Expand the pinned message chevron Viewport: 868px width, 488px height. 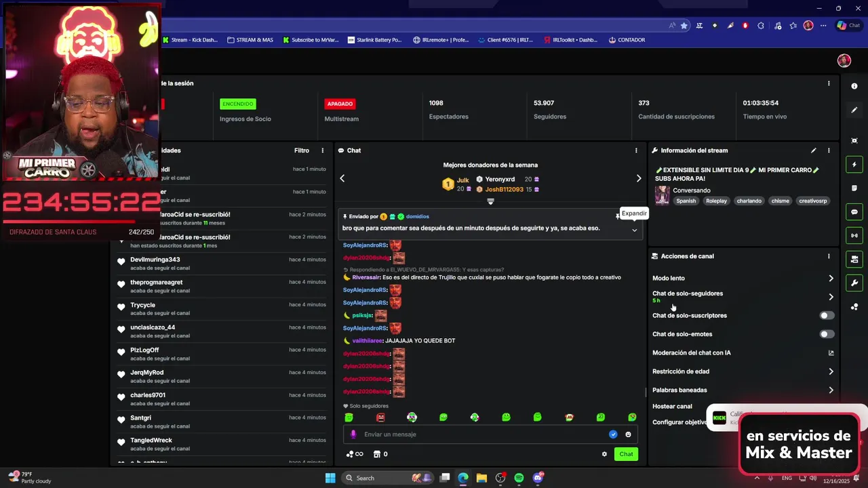tap(635, 230)
